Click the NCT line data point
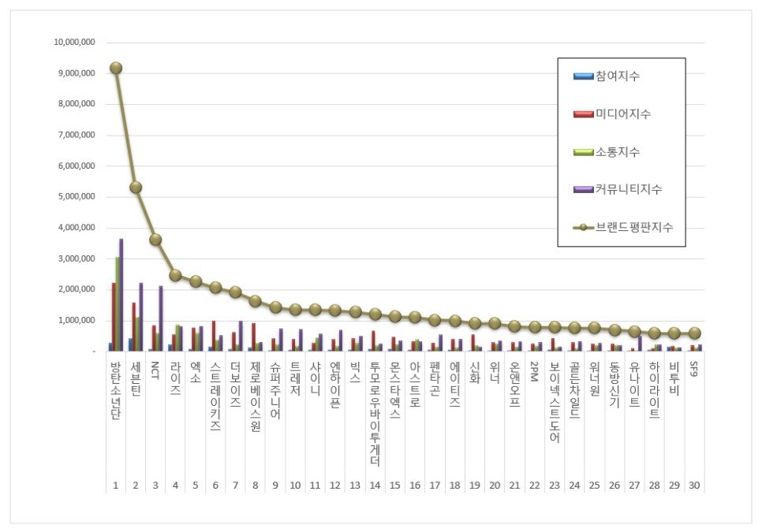762x532 pixels. pos(155,240)
